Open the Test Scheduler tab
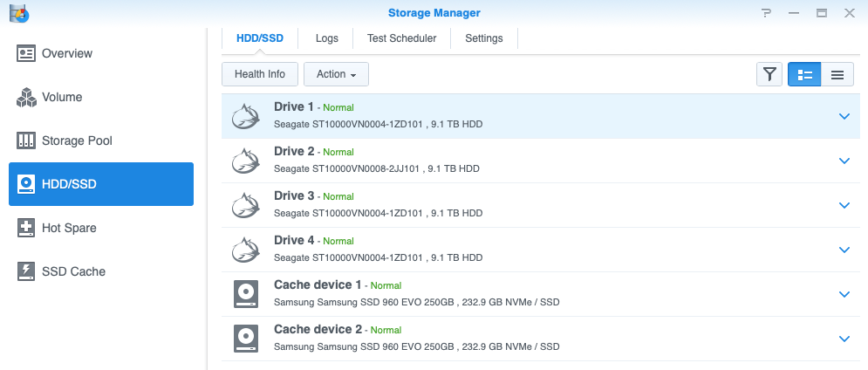This screenshot has height=370, width=868. tap(402, 38)
